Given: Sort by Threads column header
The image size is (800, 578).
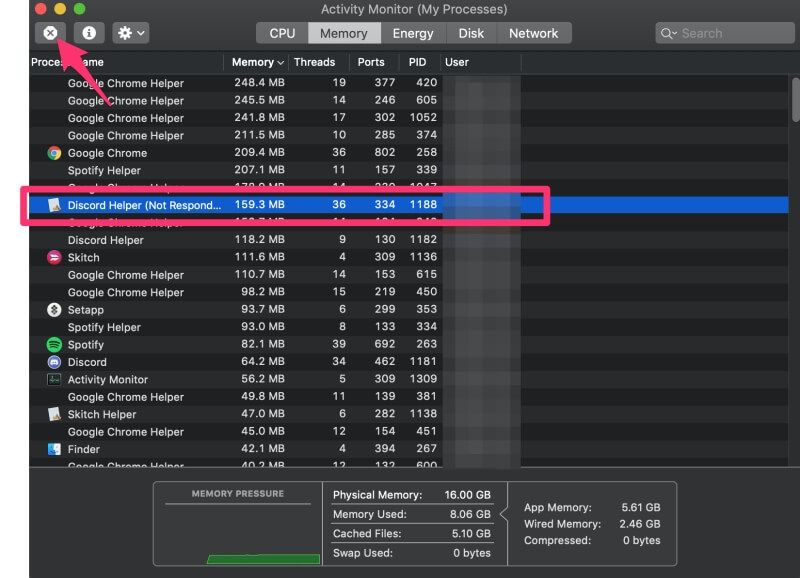Looking at the screenshot, I should [x=314, y=62].
